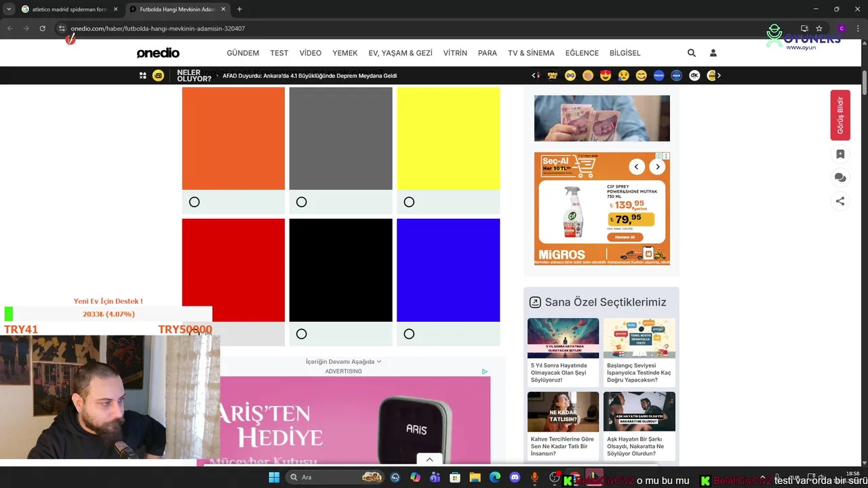Choose the black color tile

click(x=340, y=270)
